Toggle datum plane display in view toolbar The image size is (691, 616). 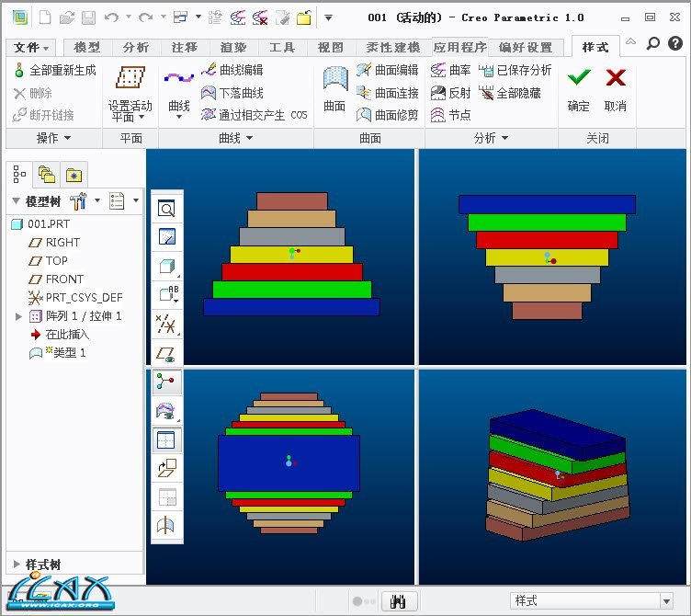click(x=167, y=353)
